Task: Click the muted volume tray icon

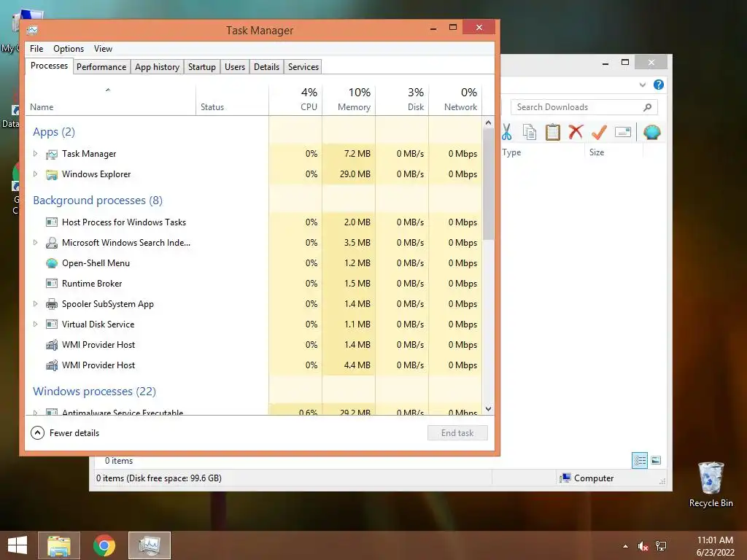Action: (643, 546)
